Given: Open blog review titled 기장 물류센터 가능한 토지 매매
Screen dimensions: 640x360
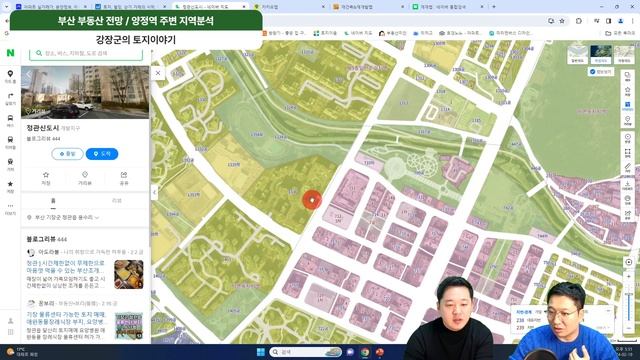Looking at the screenshot, I should point(66,318).
